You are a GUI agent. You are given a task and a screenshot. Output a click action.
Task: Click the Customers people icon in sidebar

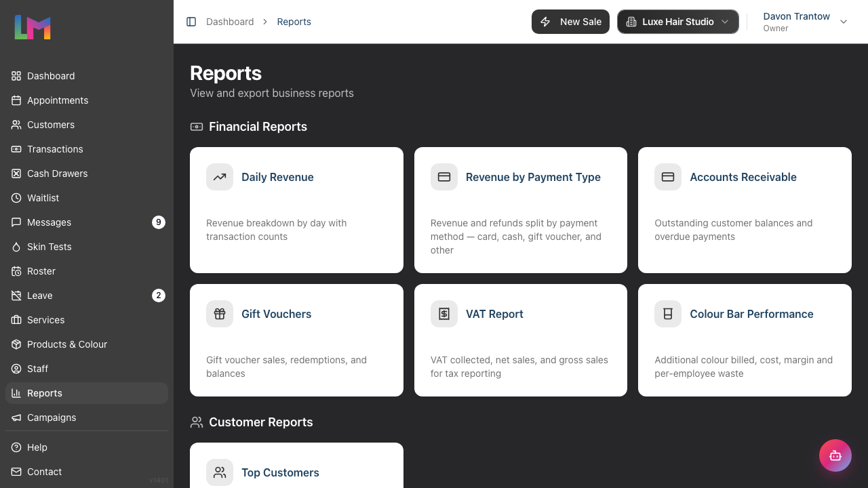click(16, 125)
